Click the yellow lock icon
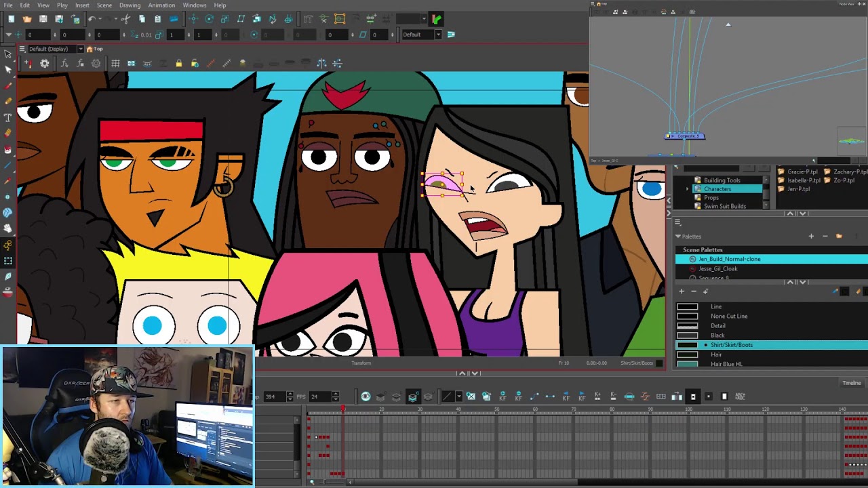 click(178, 63)
